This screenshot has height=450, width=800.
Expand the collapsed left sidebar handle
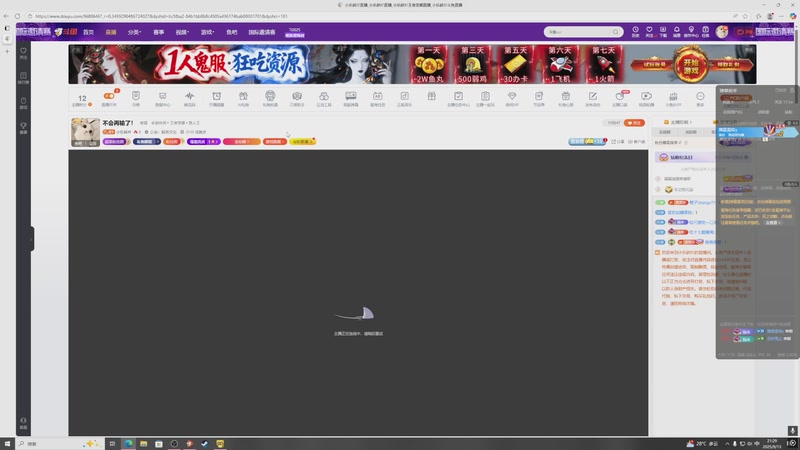coord(32,239)
